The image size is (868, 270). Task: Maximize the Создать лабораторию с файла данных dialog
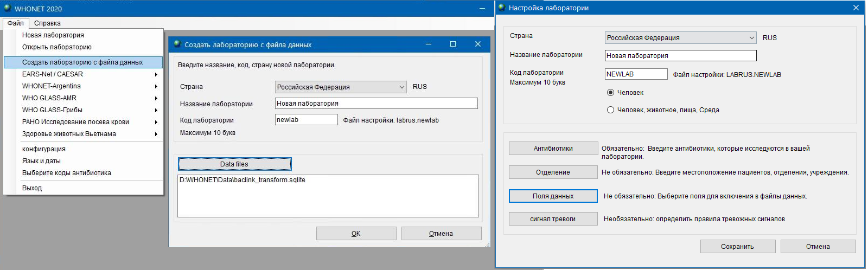click(x=453, y=44)
